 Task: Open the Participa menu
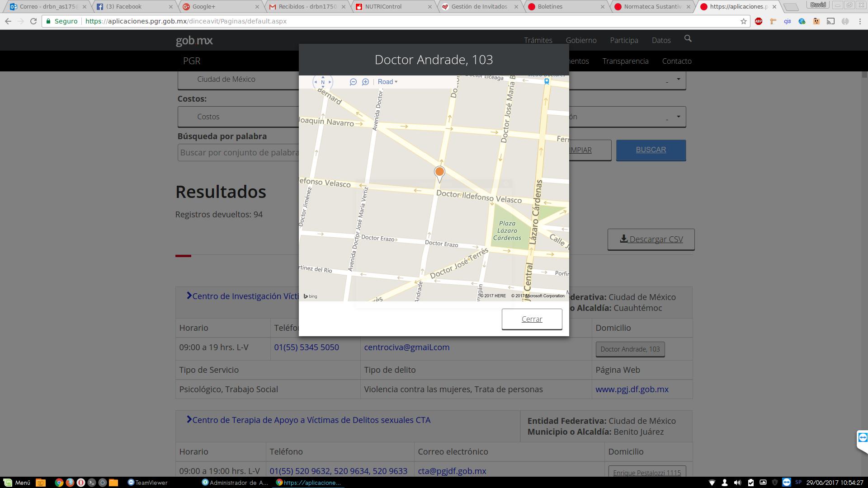(x=624, y=40)
